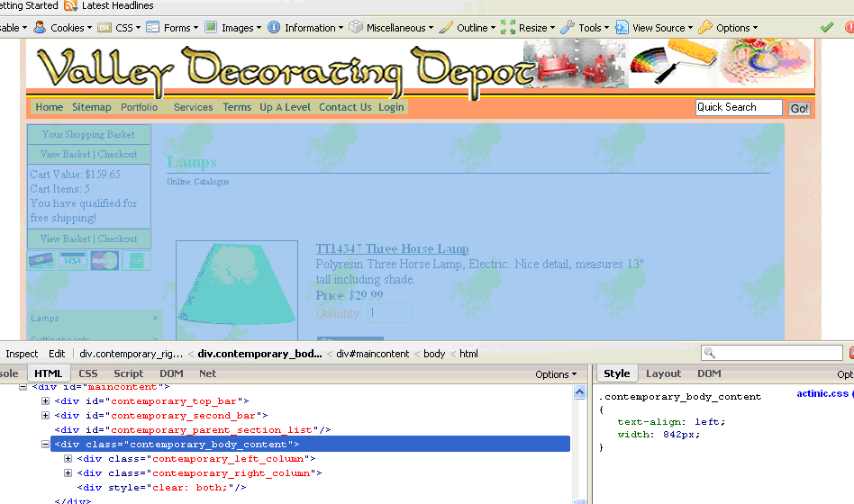Screen dimensions: 854x504
Task: Open the TT14347 Three Horse Lamp link
Action: [x=392, y=248]
